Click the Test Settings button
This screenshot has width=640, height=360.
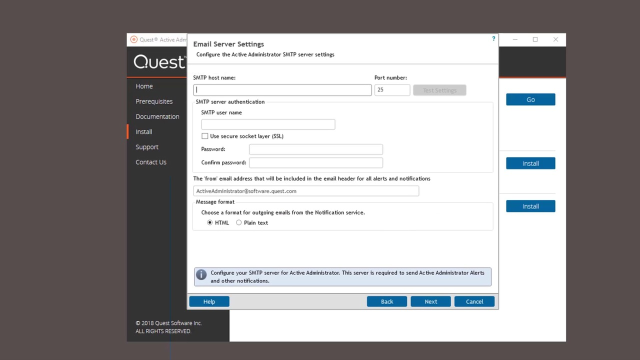click(x=439, y=90)
